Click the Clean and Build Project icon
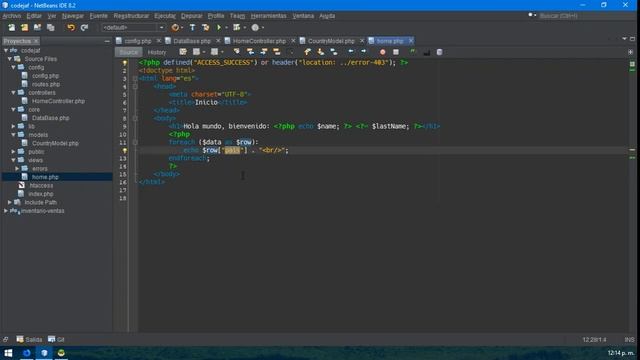 pyautogui.click(x=206, y=27)
